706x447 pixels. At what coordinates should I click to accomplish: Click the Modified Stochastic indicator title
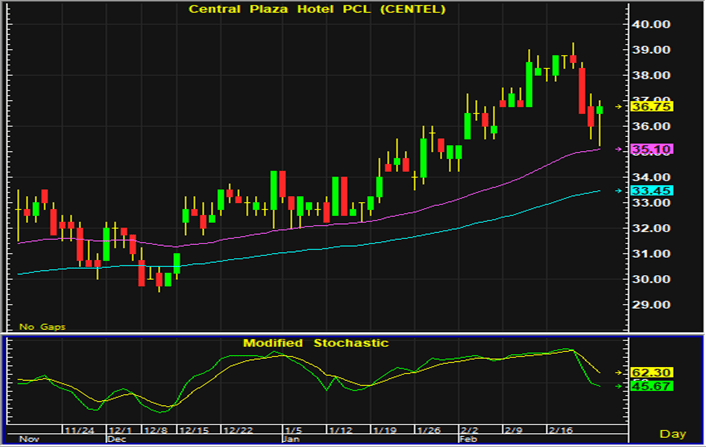pos(316,342)
